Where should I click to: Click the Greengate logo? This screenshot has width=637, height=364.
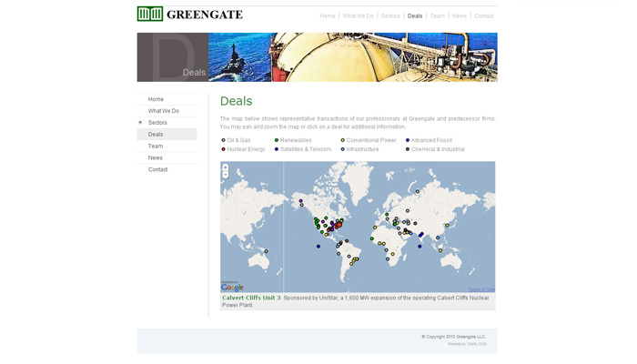(x=189, y=15)
